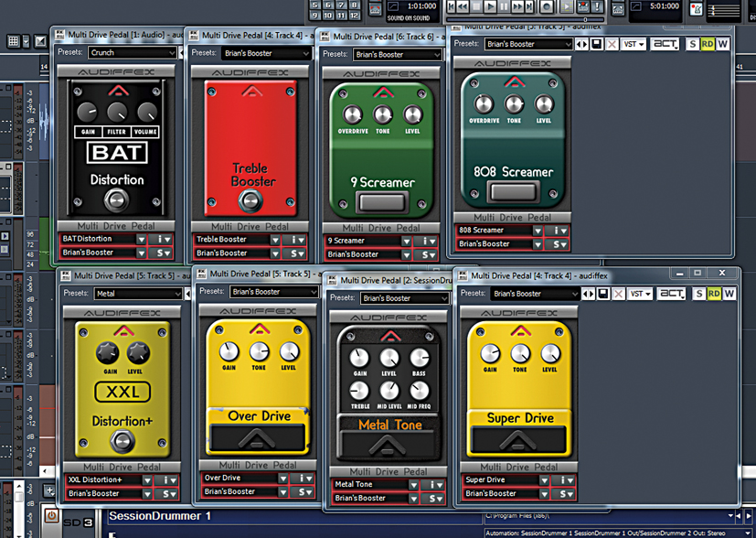Screen dimensions: 756x538
Task: Toggle the Super Drive pedal footswitch
Action: pyautogui.click(x=518, y=440)
